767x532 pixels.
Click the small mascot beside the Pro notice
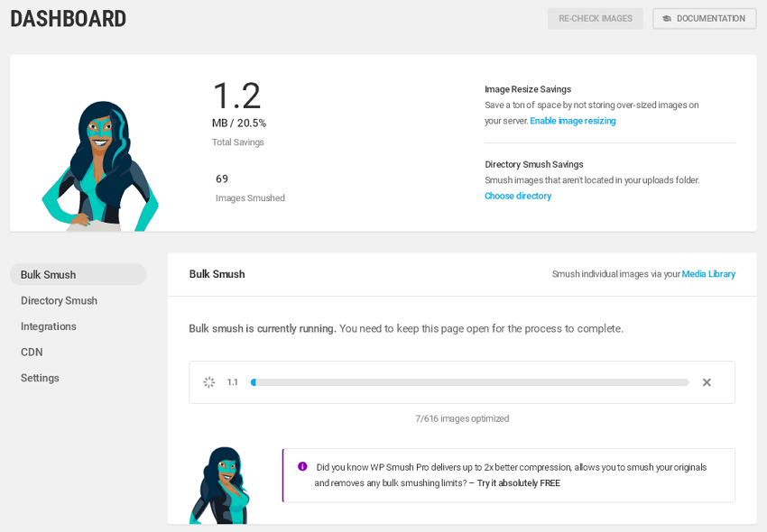point(219,485)
